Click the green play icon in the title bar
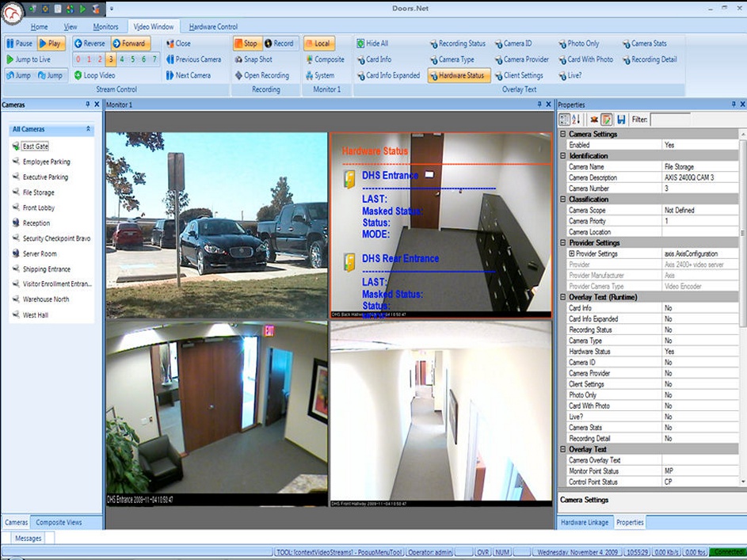This screenshot has width=747, height=560. [x=83, y=9]
